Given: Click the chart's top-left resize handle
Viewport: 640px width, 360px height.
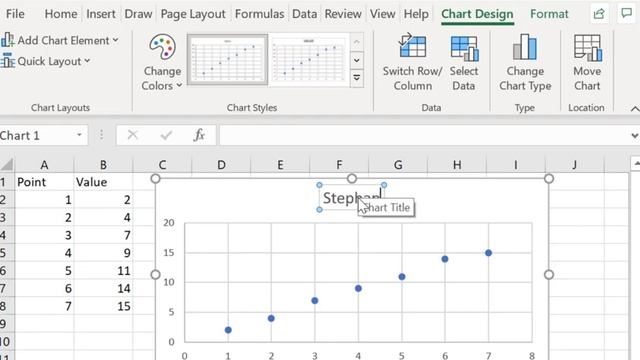Looking at the screenshot, I should [x=156, y=178].
